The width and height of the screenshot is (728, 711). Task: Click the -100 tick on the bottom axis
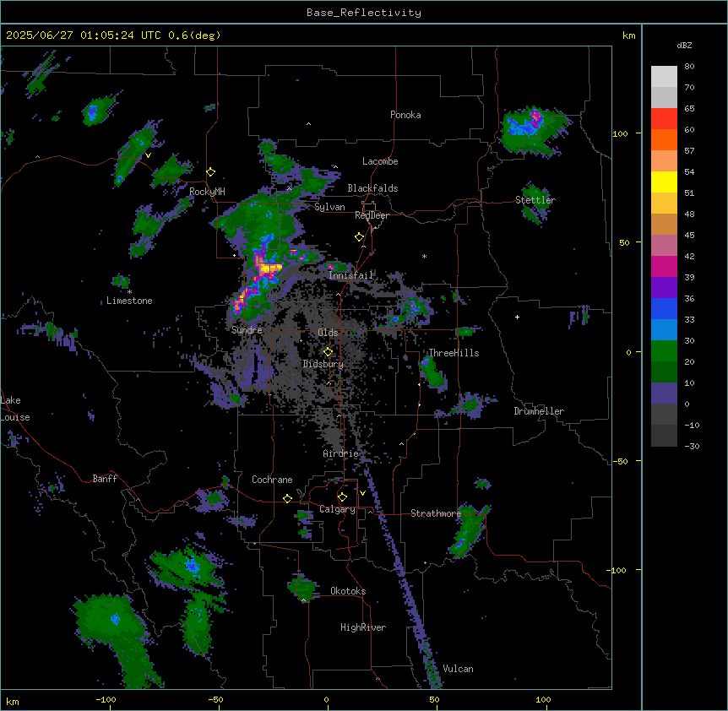pyautogui.click(x=106, y=699)
